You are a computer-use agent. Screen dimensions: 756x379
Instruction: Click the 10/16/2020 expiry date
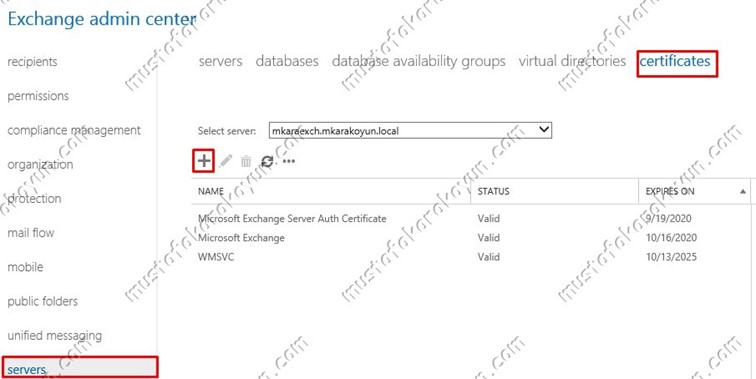671,238
